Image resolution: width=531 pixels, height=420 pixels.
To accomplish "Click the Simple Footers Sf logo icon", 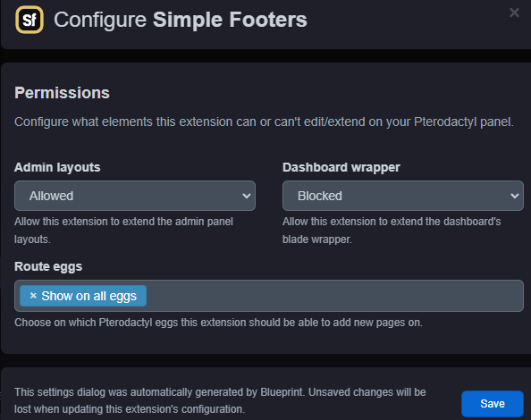I will click(29, 20).
